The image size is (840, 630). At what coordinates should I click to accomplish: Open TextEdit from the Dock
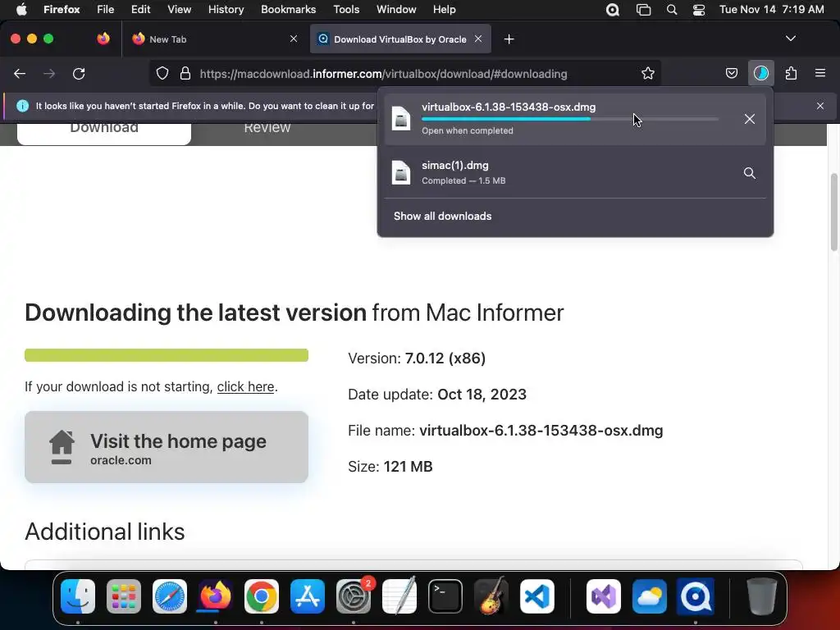[x=399, y=596]
